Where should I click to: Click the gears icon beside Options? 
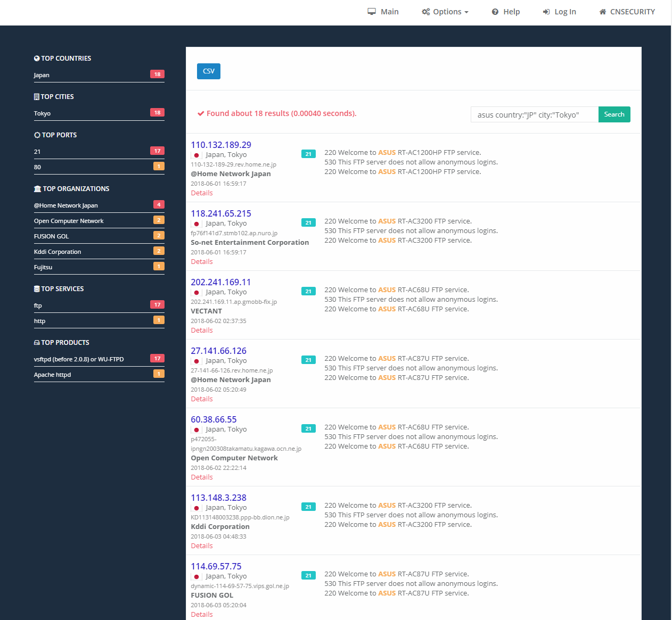click(426, 12)
